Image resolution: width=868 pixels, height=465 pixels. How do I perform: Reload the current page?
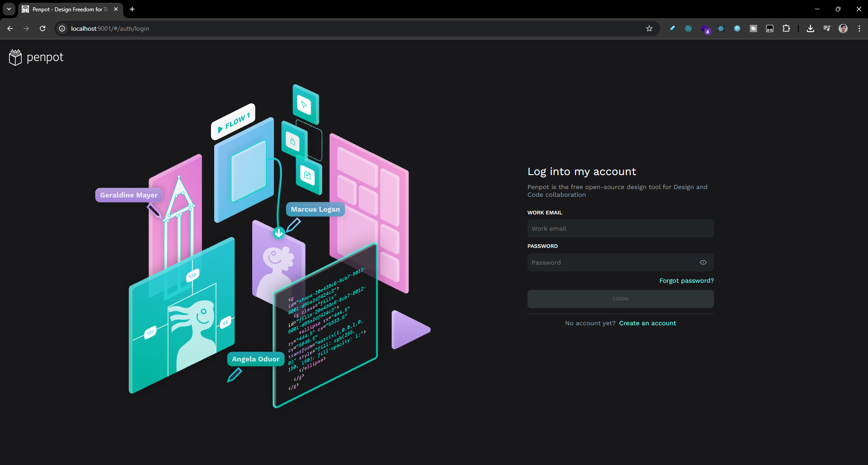(43, 28)
